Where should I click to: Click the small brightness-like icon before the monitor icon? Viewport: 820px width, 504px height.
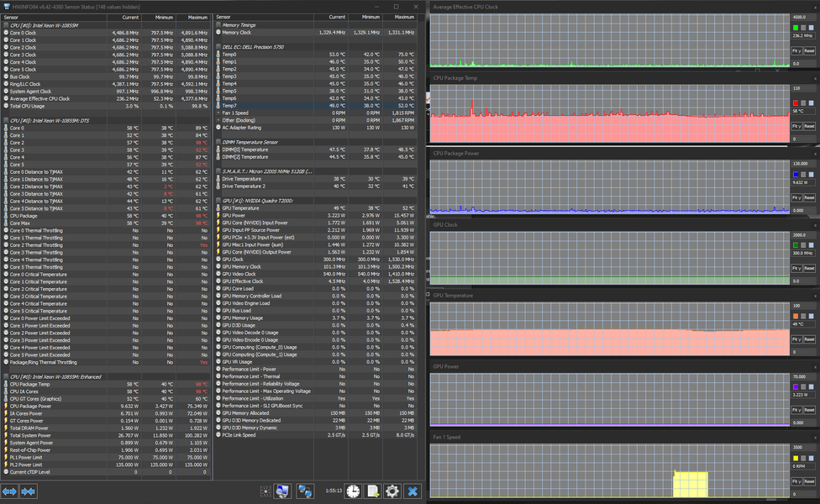coord(265,491)
